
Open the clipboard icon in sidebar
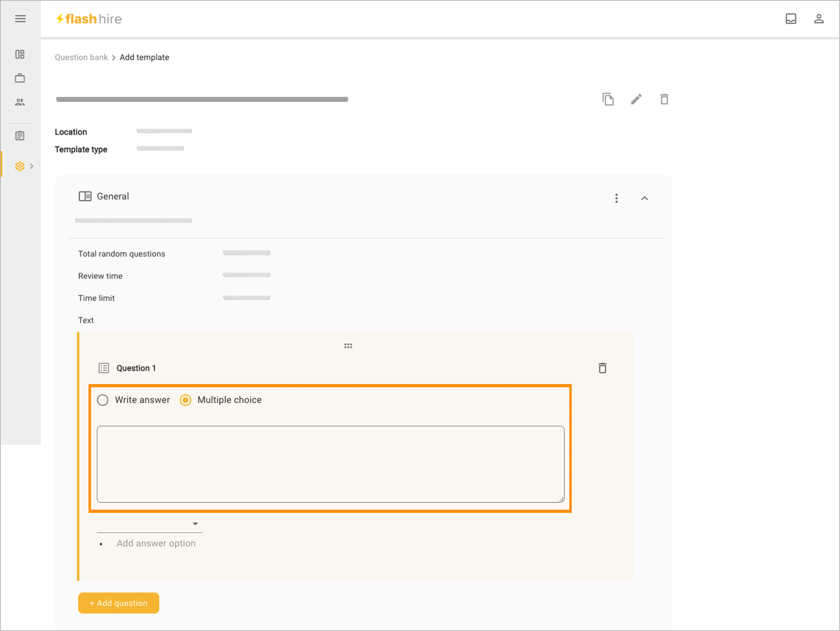tap(20, 135)
